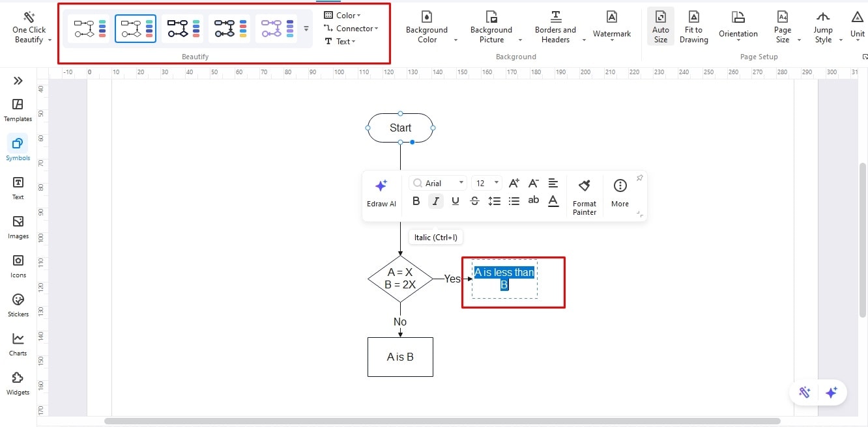Open the Page Setup dialog launcher
Image resolution: width=868 pixels, height=427 pixels.
865,57
